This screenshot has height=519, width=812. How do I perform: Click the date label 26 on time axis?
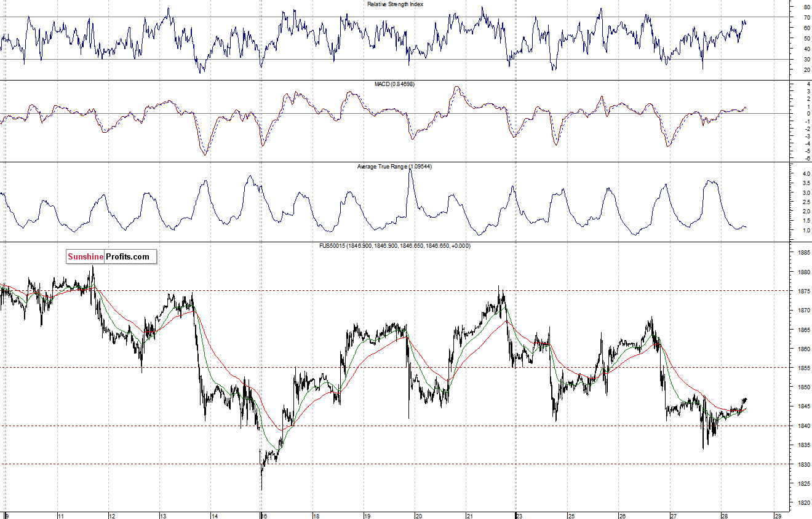pos(623,515)
